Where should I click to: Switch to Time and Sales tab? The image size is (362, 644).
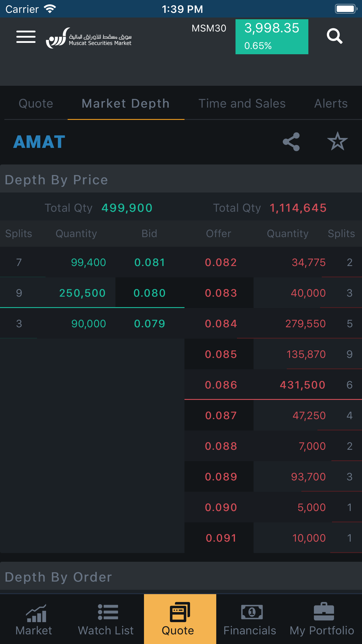[242, 104]
